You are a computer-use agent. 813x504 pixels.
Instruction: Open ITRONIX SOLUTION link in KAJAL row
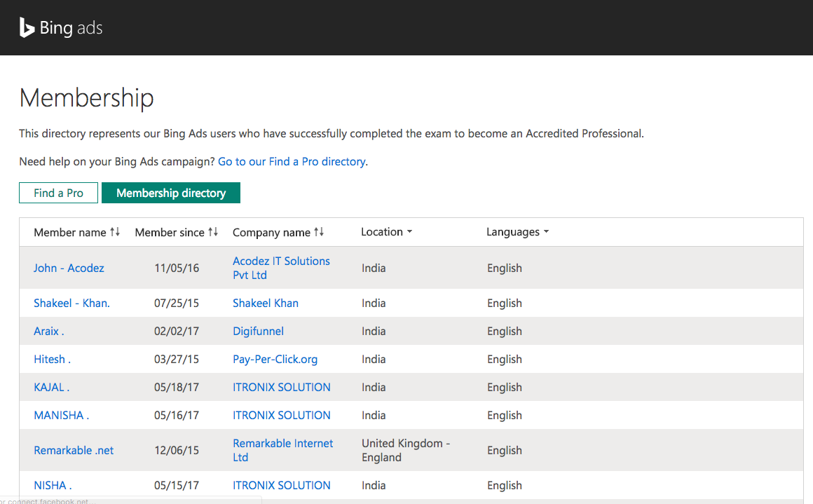[282, 388]
